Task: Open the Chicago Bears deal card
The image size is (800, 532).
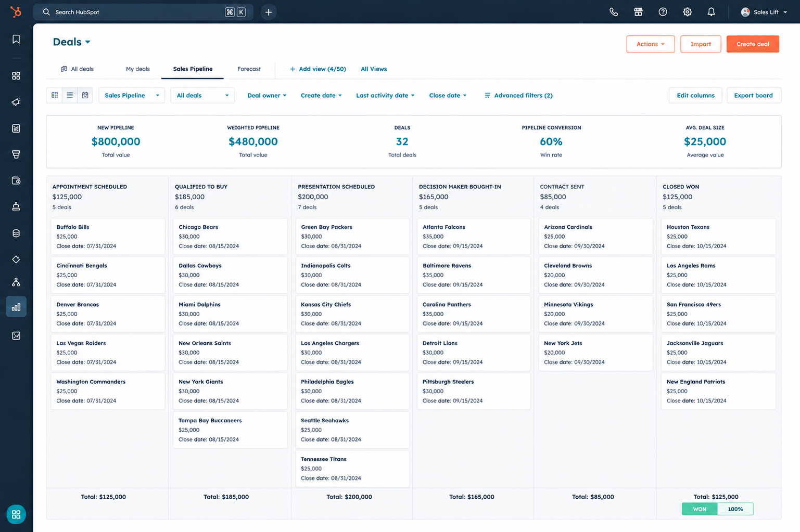Action: click(230, 237)
